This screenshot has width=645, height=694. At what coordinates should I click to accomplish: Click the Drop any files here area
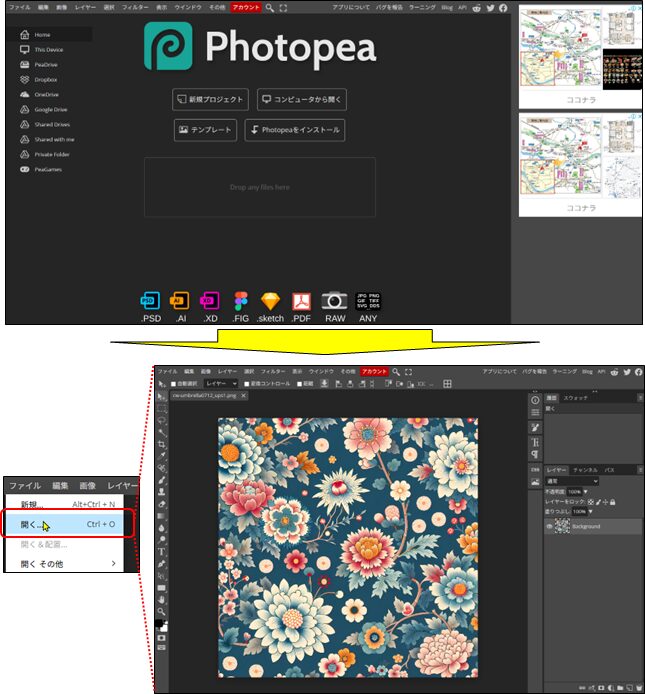click(260, 187)
